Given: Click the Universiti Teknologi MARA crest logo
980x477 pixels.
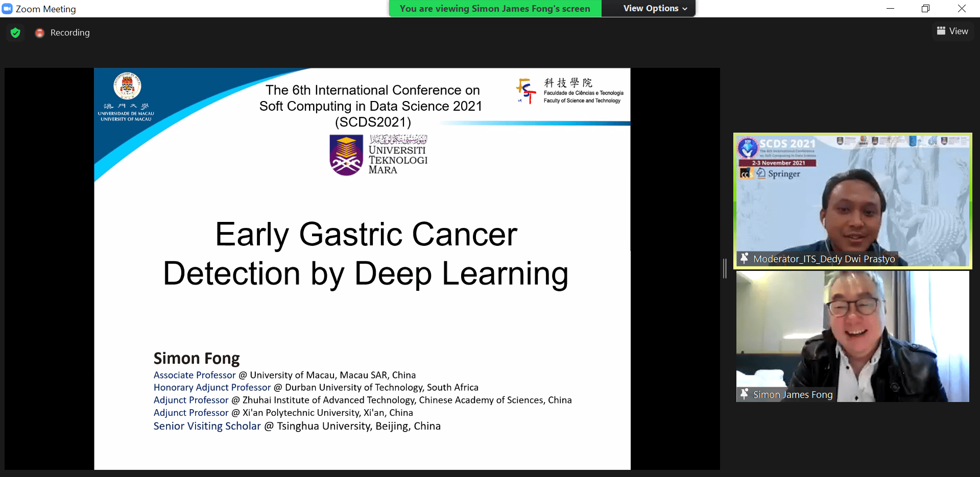Looking at the screenshot, I should tap(346, 155).
